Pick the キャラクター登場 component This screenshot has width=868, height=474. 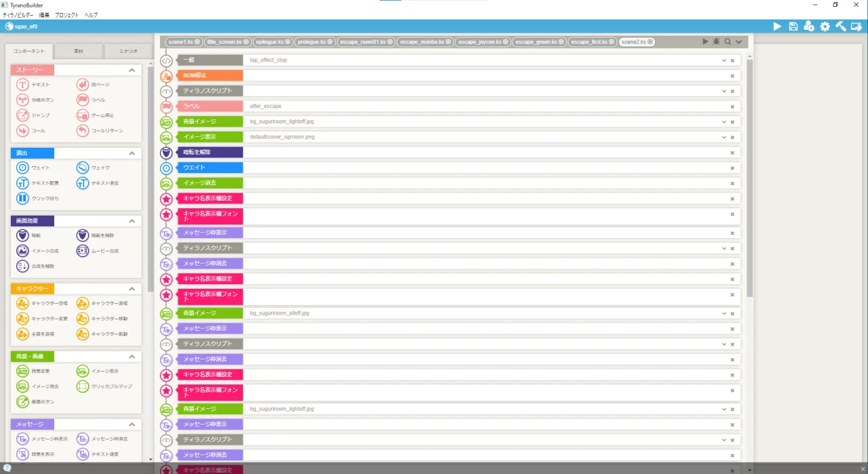[22, 303]
